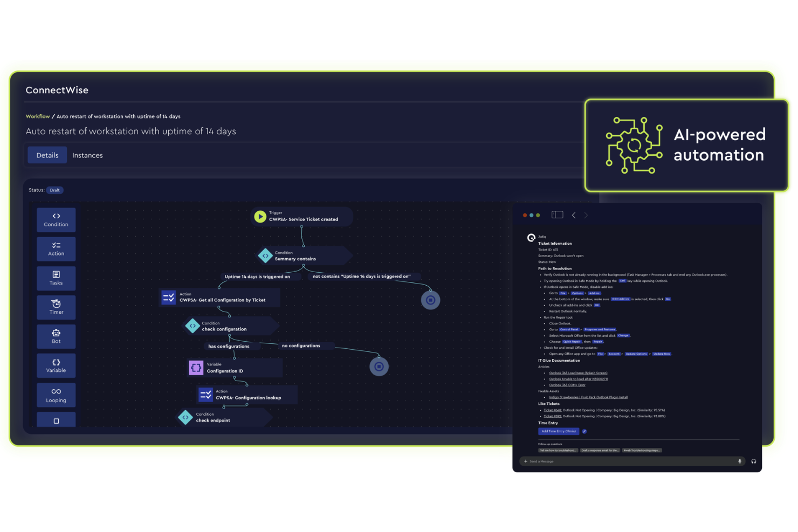This screenshot has height=532, width=798.
Task: Choose the Timer tool in the palette
Action: (56, 307)
